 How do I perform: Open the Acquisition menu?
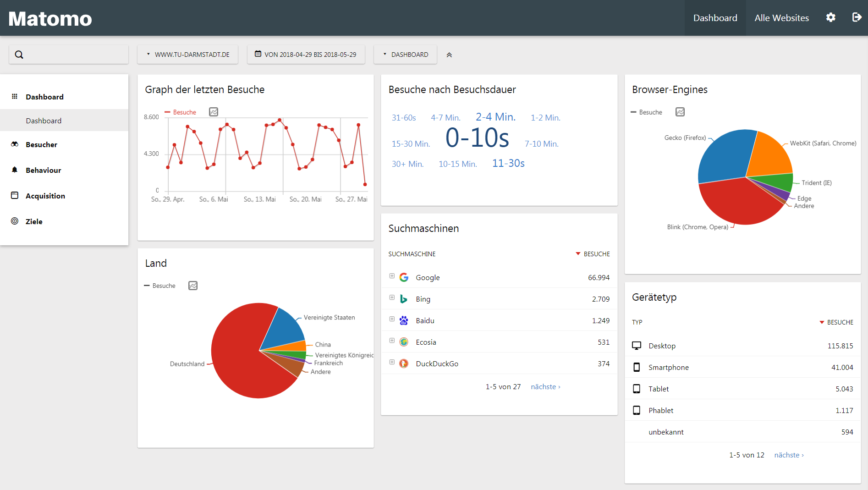tap(45, 196)
